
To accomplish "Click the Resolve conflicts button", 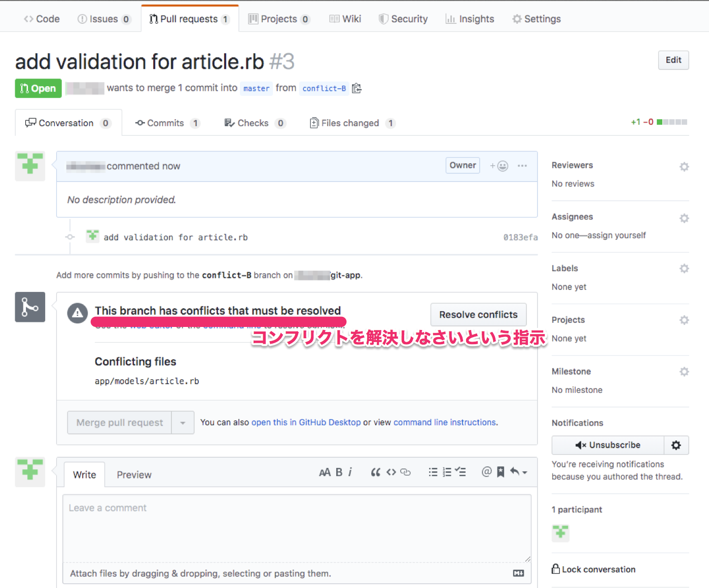I will click(478, 314).
